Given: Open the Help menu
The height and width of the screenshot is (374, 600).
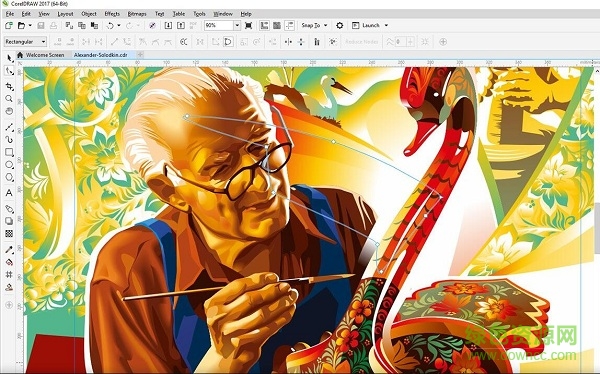Looking at the screenshot, I should tap(246, 14).
